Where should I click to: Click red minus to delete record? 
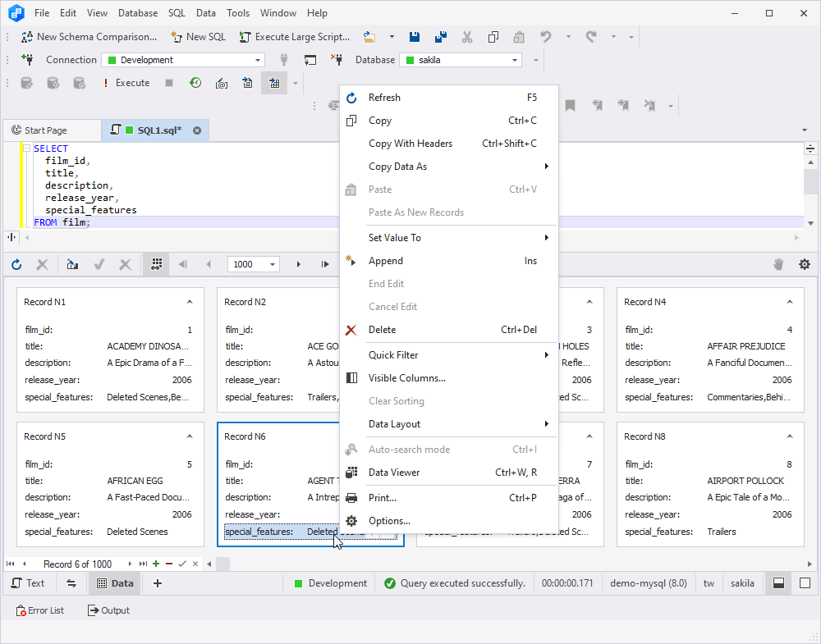tap(168, 564)
